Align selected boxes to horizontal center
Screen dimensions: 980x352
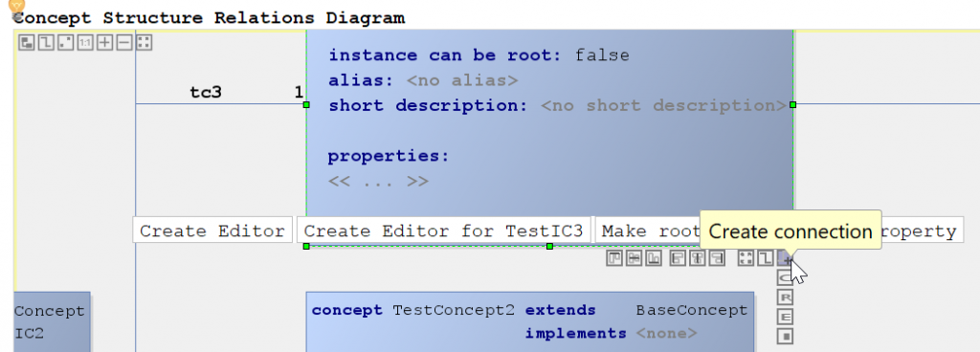pos(698,257)
